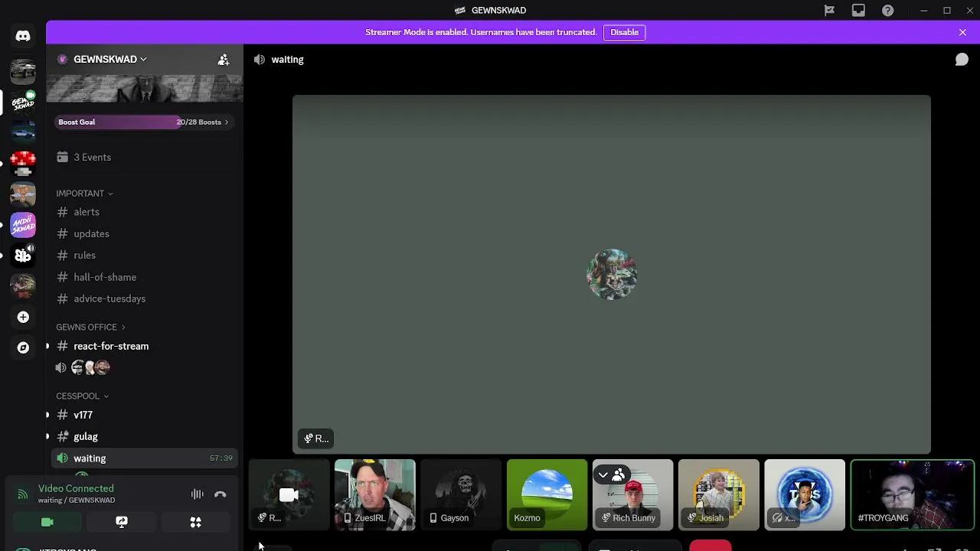
Task: Click the focused user's avatar in main view
Action: pos(612,274)
